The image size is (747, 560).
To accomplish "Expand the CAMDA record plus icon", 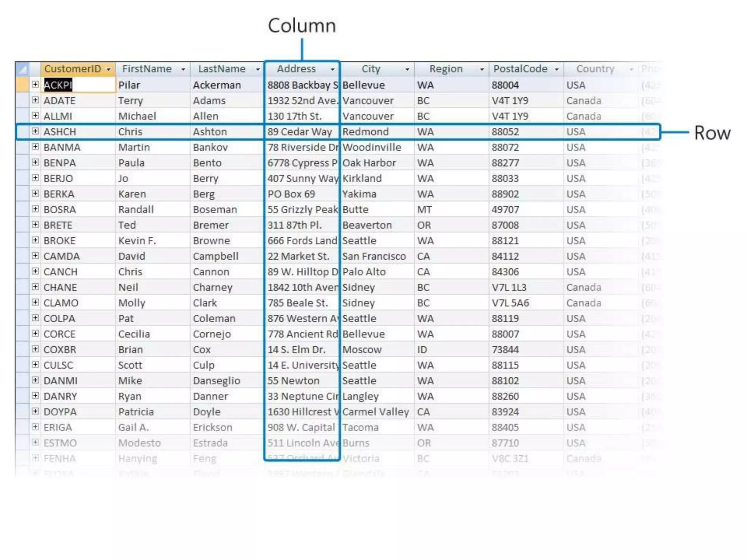I will point(35,256).
